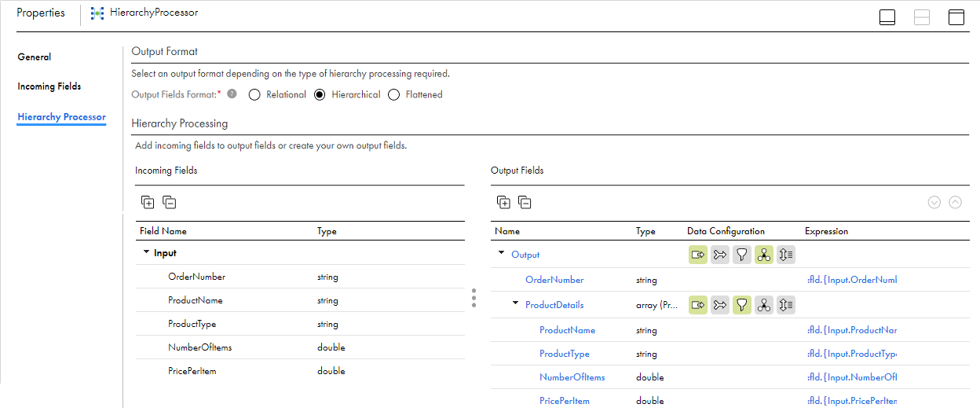Click the Field Name column header
The image size is (980, 415).
(x=163, y=231)
